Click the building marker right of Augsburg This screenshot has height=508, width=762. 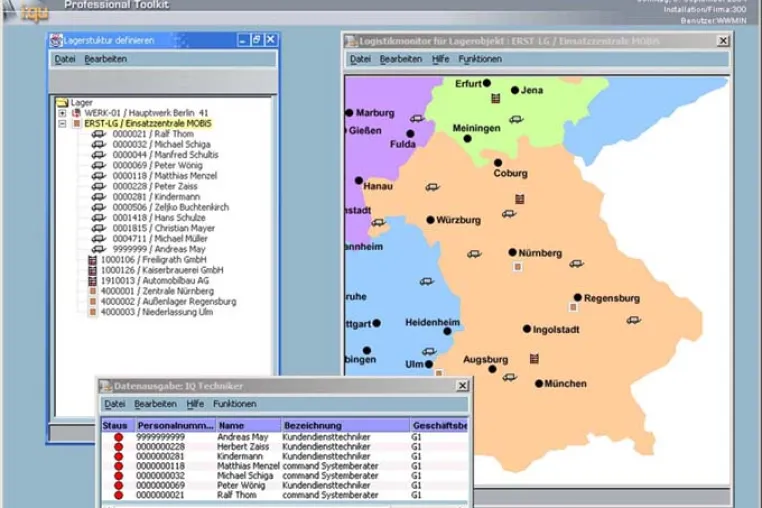534,359
